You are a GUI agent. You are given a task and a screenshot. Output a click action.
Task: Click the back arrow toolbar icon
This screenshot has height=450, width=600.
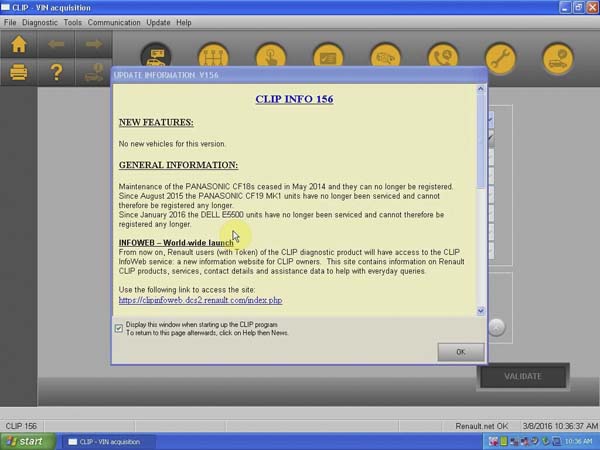[x=56, y=44]
